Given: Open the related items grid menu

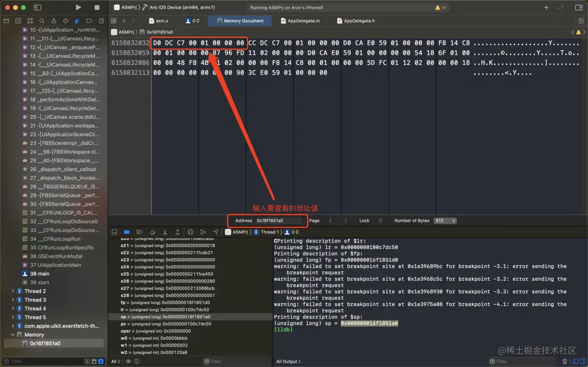Looking at the screenshot, I should [114, 21].
